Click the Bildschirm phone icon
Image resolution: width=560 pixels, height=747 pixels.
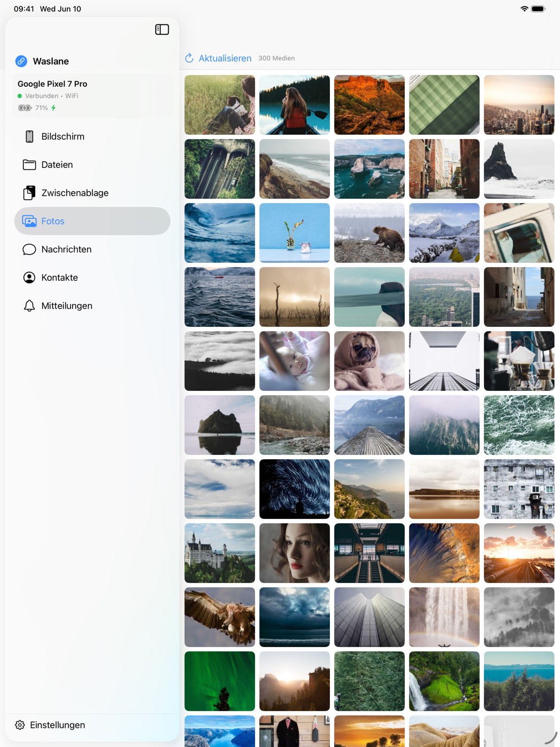pyautogui.click(x=29, y=136)
